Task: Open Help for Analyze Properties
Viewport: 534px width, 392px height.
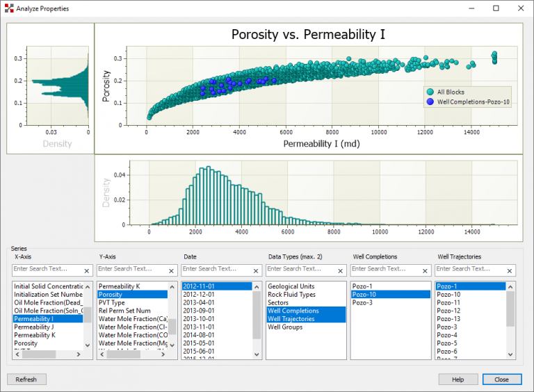Action: point(458,379)
